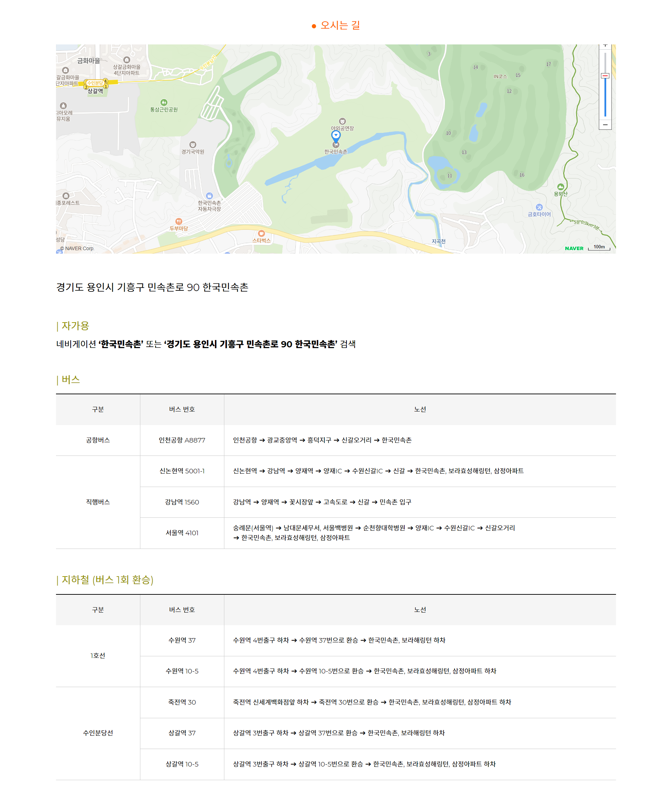
Task: Click the 수인분당 line badge
Action: tap(95, 83)
